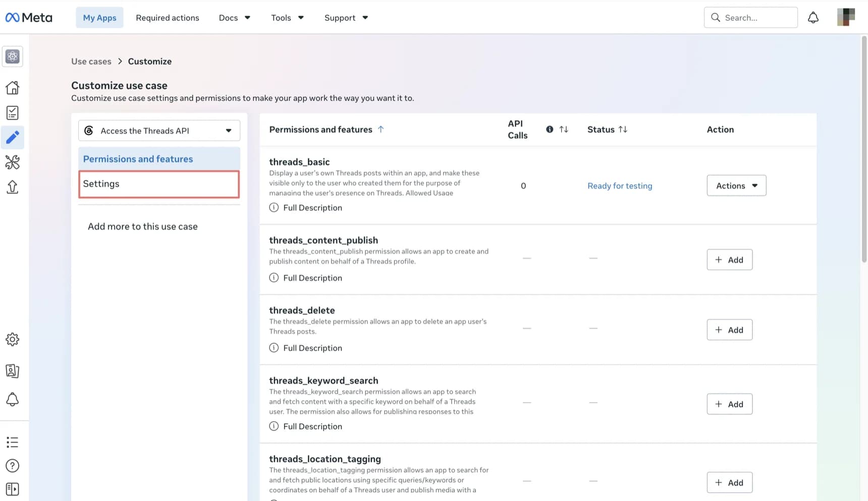Open the checklist icon in the sidebar
Viewport: 868px width, 501px height.
click(13, 113)
